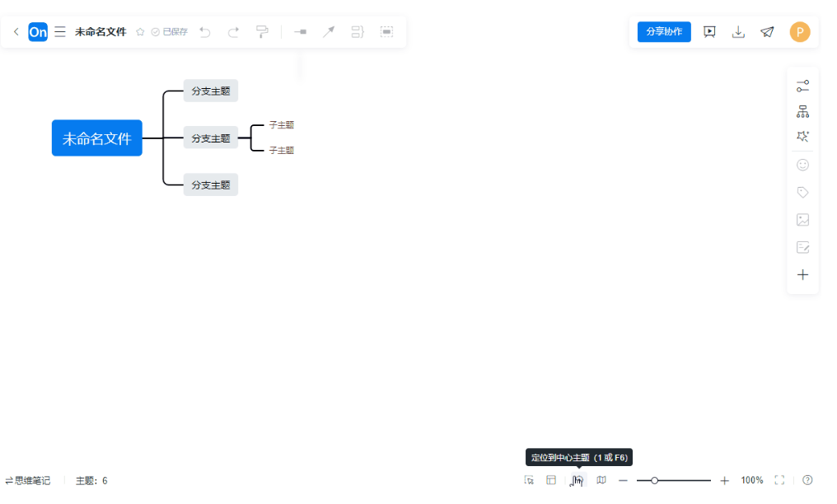
Task: Open the emoji sticker panel
Action: coord(802,165)
